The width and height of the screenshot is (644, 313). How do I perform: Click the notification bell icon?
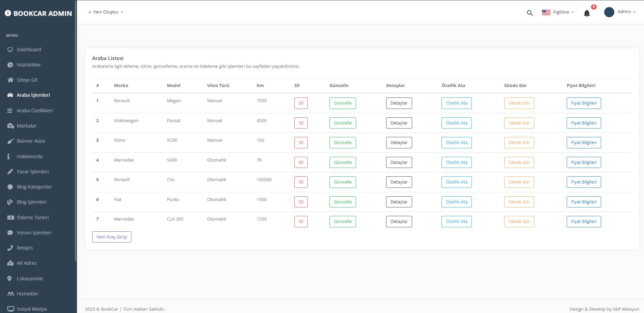pyautogui.click(x=586, y=13)
